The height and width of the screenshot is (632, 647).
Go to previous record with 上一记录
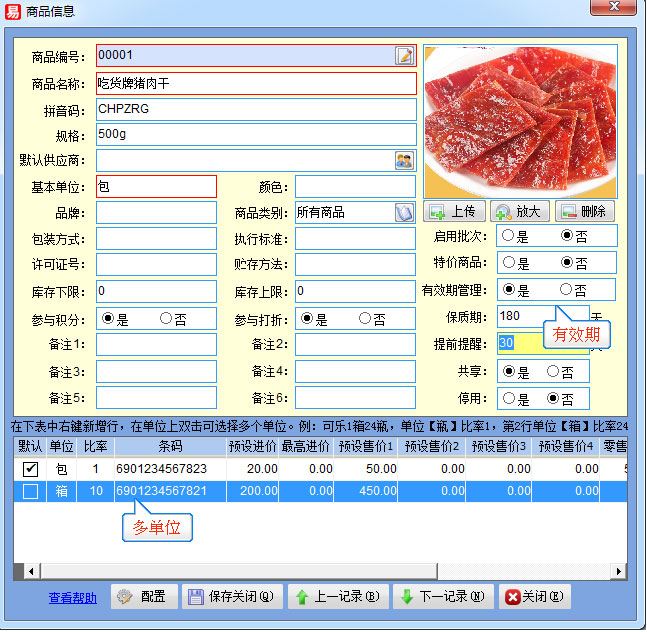(x=336, y=597)
